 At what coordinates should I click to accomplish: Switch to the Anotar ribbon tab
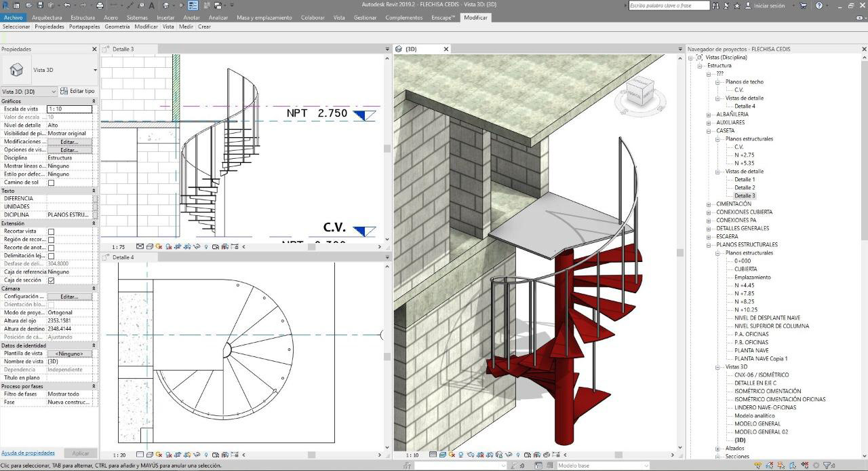[192, 18]
